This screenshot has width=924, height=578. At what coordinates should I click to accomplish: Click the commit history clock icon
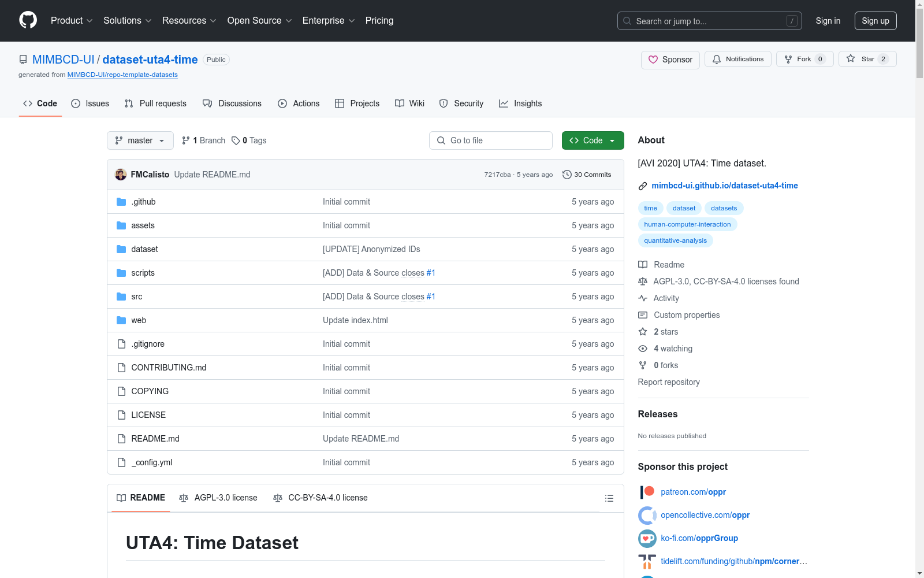[x=567, y=175]
